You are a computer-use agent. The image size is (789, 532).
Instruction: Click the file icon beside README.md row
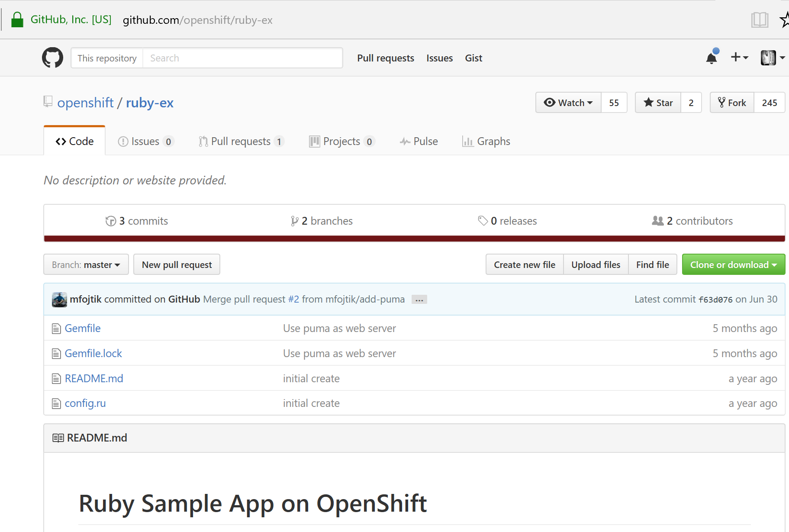click(x=56, y=379)
